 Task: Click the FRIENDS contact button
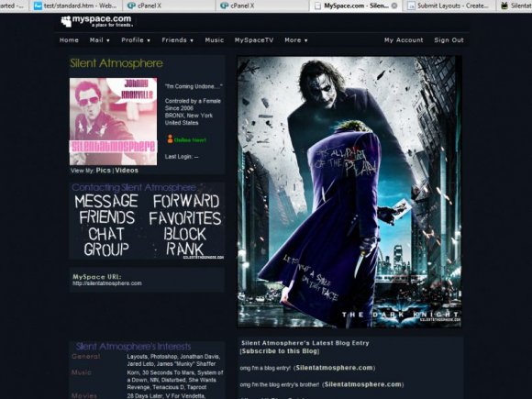pos(107,217)
